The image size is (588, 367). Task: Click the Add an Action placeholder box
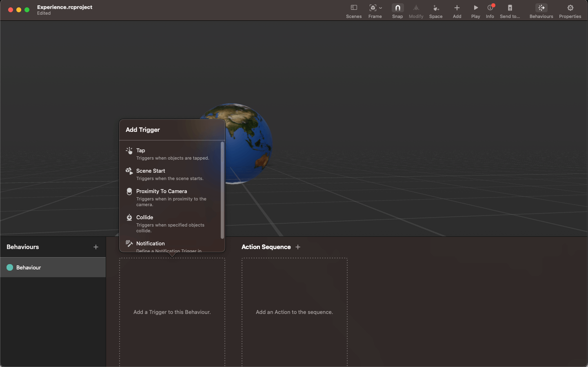click(295, 312)
